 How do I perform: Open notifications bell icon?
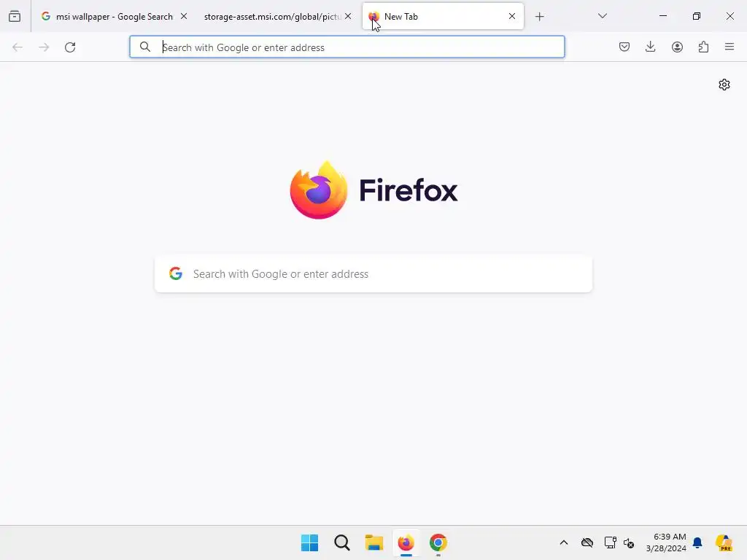click(697, 542)
